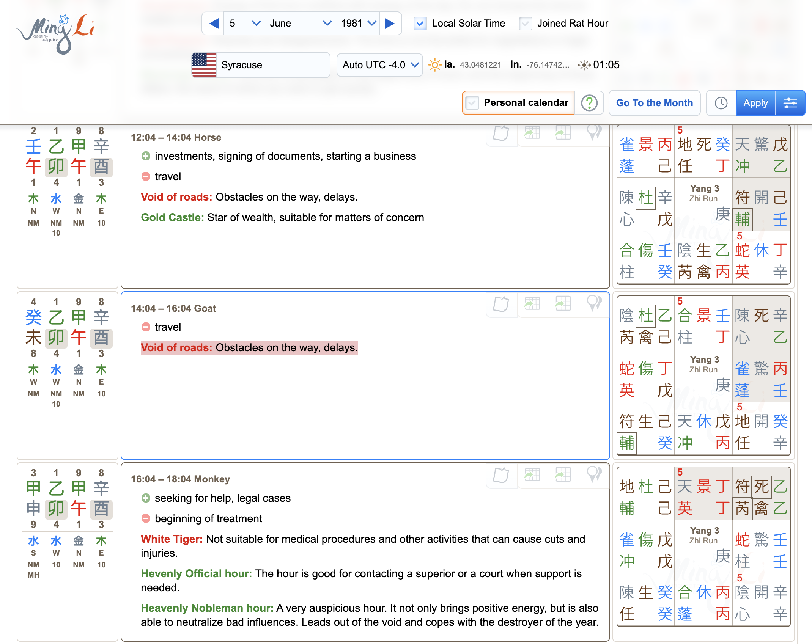812x644 pixels.
Task: Click the help question mark near Personal calendar
Action: tap(590, 103)
